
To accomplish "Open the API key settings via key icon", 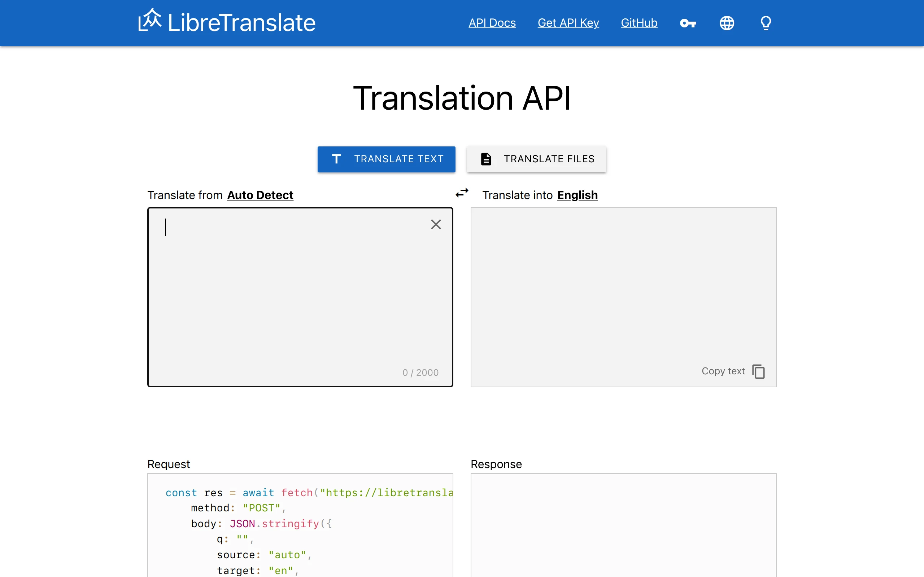I will point(688,23).
